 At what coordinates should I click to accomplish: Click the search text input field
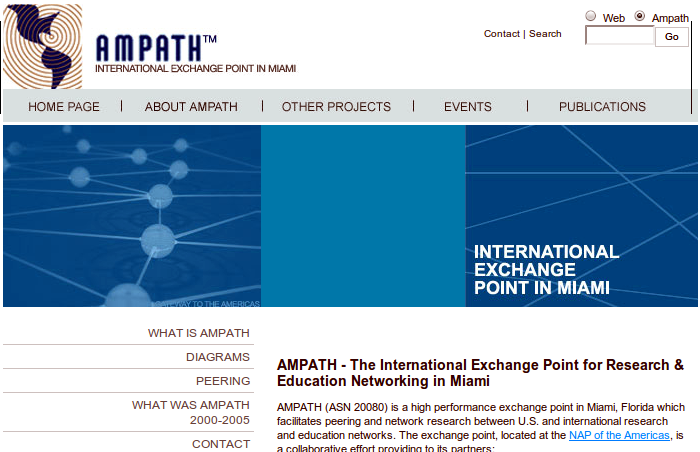click(x=620, y=35)
